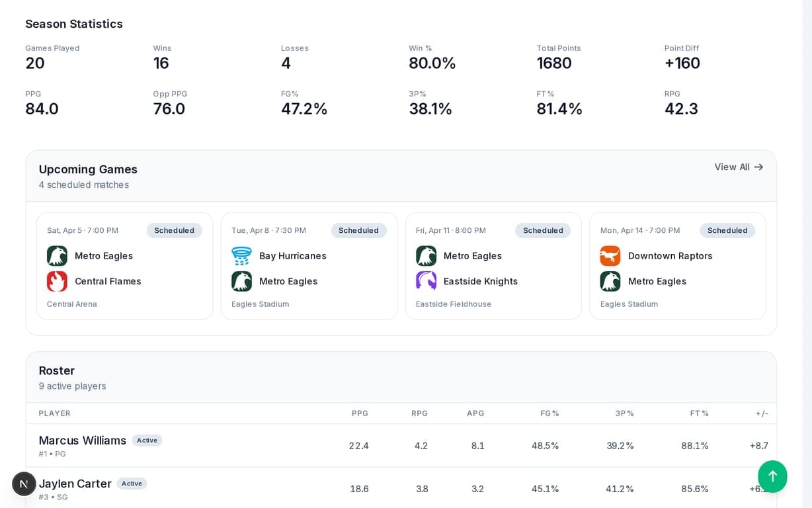Open Marcus Williams player profile
The width and height of the screenshot is (812, 508).
[82, 441]
